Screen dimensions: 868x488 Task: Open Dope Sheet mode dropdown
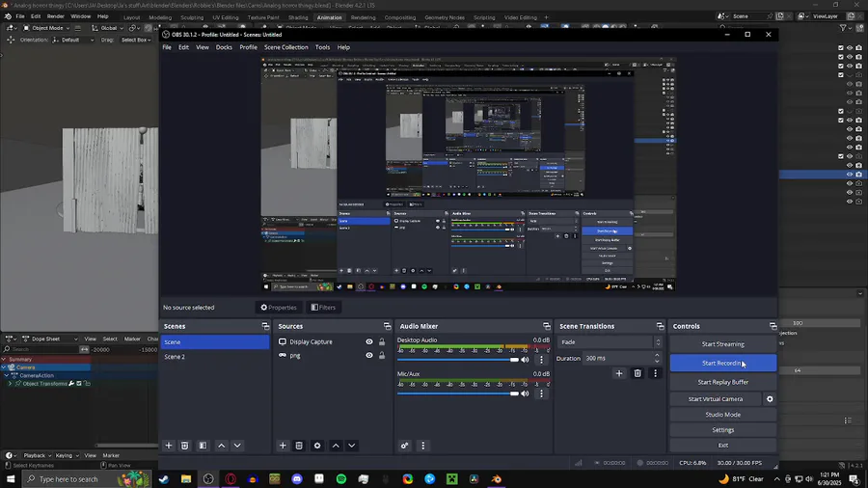coord(50,339)
